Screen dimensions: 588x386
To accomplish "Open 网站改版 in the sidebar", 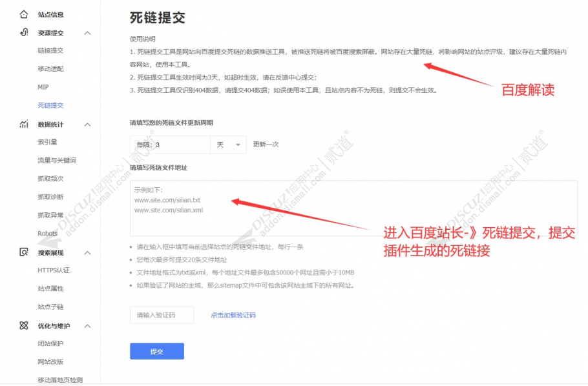I will pyautogui.click(x=50, y=361).
